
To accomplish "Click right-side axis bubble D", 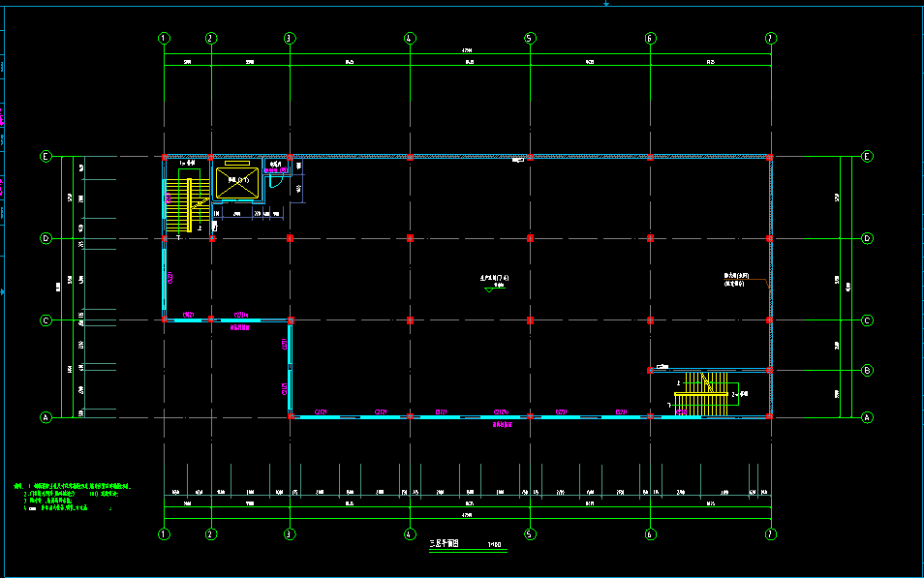I will (867, 238).
